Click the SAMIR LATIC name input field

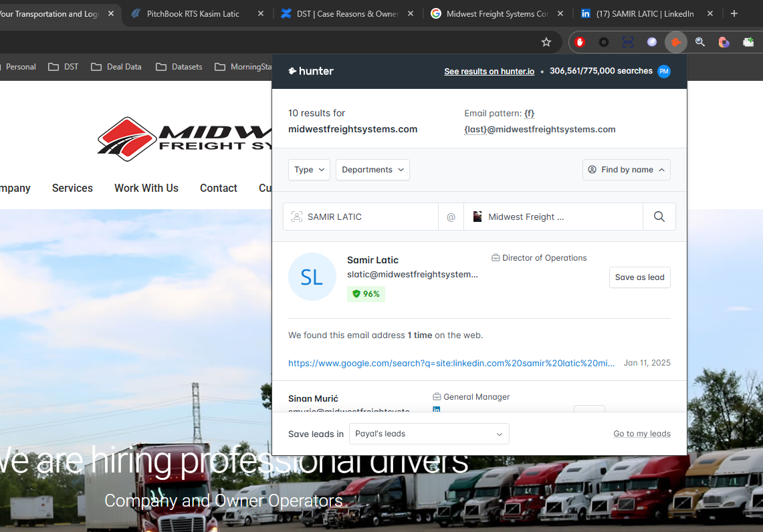click(x=370, y=217)
